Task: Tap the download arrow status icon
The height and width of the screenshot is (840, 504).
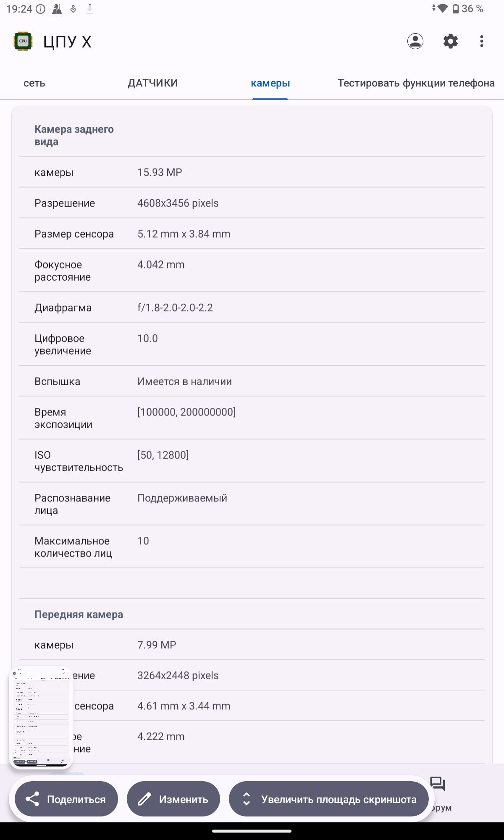Action: click(89, 9)
